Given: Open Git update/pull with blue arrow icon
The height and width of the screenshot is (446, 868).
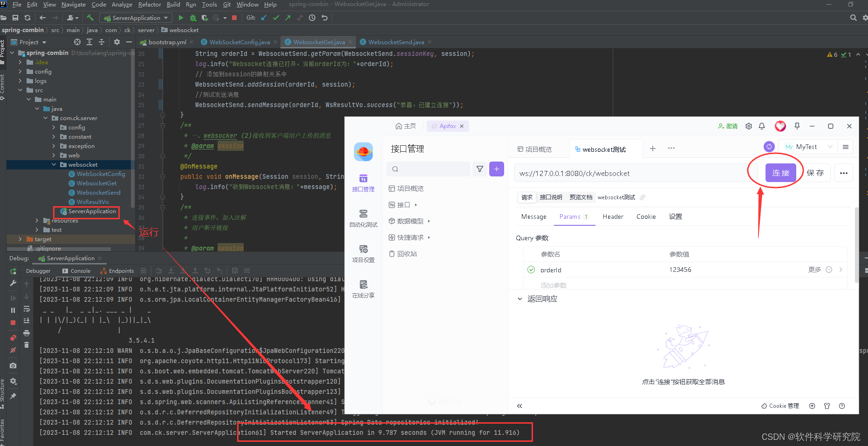Looking at the screenshot, I should (x=263, y=18).
